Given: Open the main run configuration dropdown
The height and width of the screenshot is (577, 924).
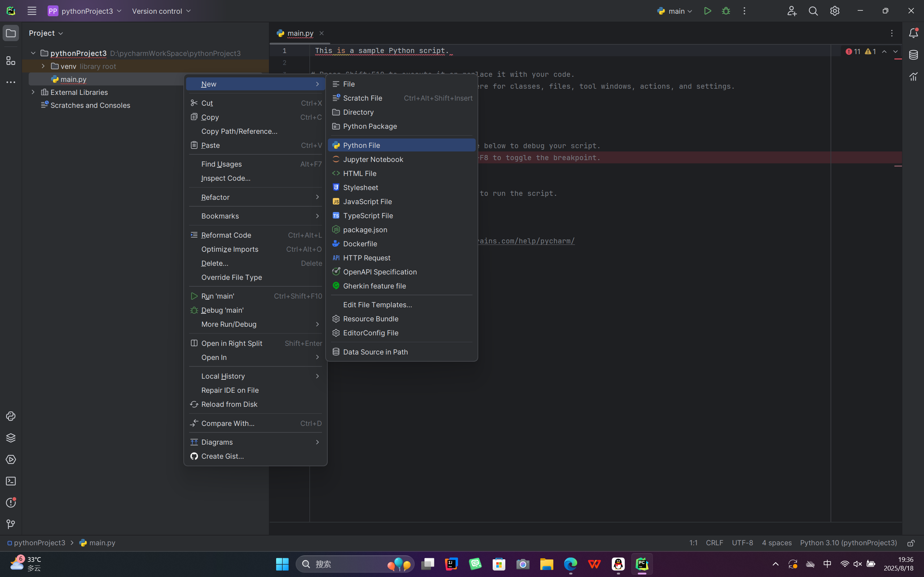Looking at the screenshot, I should [x=675, y=11].
